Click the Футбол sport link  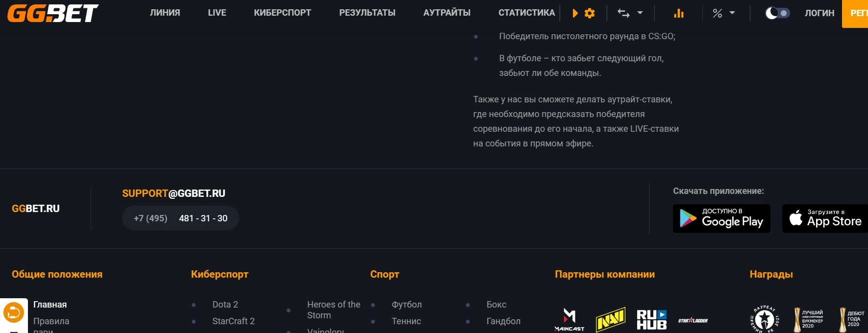[406, 305]
